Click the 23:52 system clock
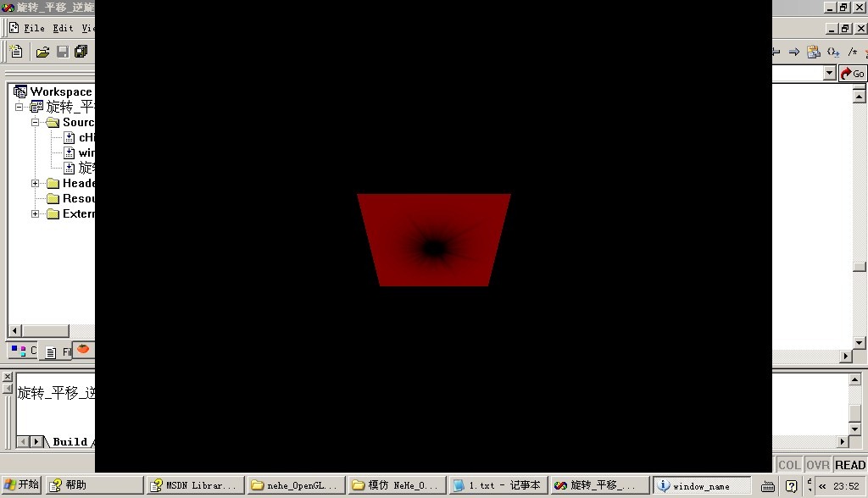Image resolution: width=868 pixels, height=498 pixels. pos(847,486)
